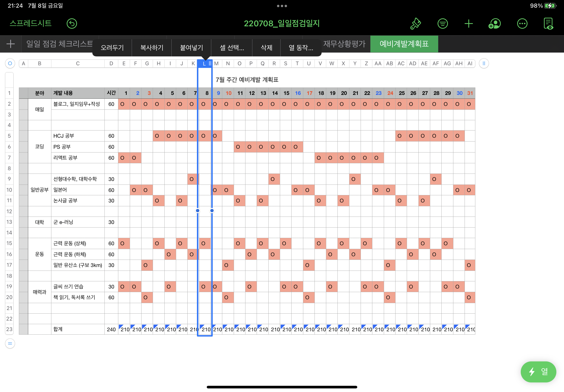Viewport: 564px width, 392px height.
Task: Expand the multitasking three-dots menu at the top
Action: coord(282,6)
